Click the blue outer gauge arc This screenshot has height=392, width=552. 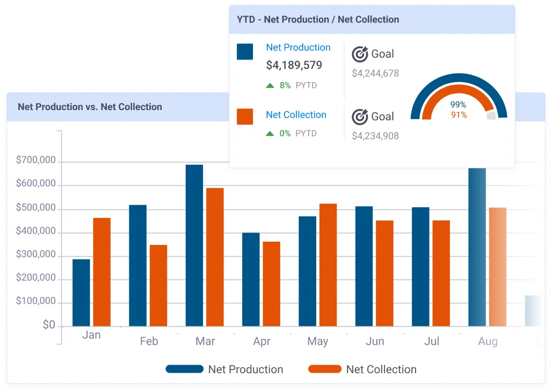coord(459,76)
